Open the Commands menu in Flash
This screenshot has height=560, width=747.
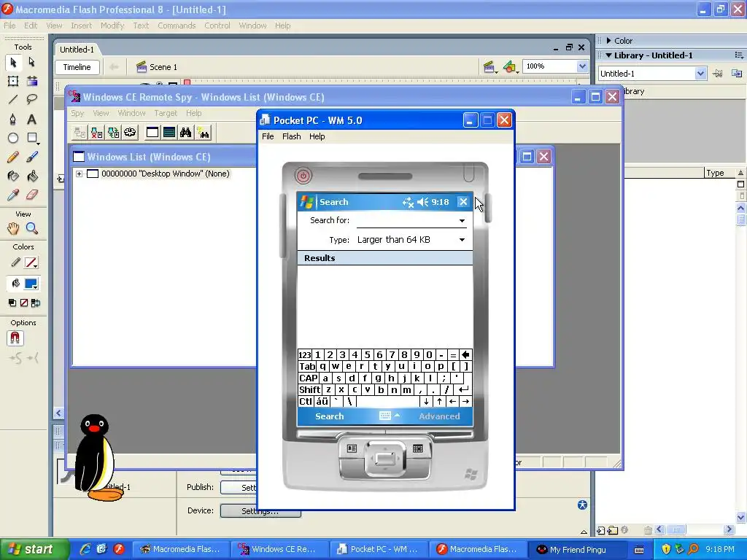[x=177, y=26]
